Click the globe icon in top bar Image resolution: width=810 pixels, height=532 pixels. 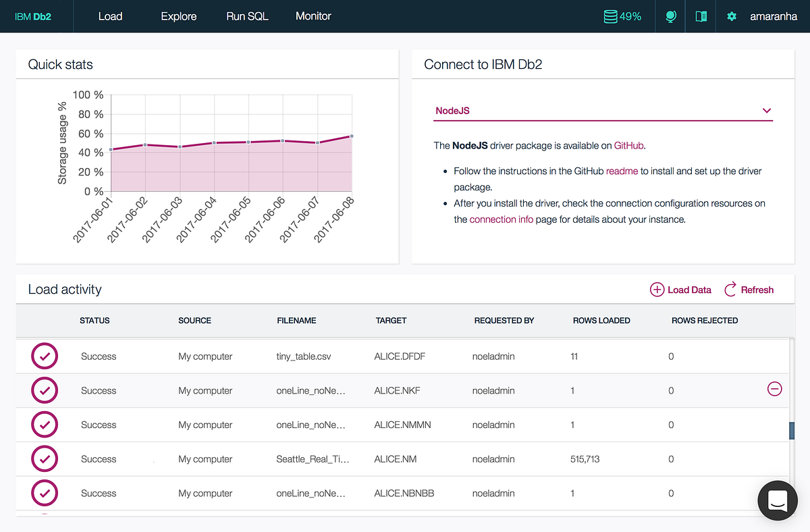pyautogui.click(x=670, y=16)
